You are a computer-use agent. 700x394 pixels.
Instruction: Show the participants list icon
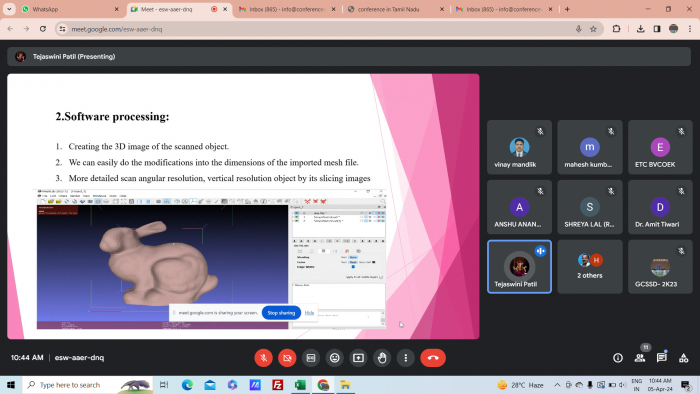click(x=640, y=358)
